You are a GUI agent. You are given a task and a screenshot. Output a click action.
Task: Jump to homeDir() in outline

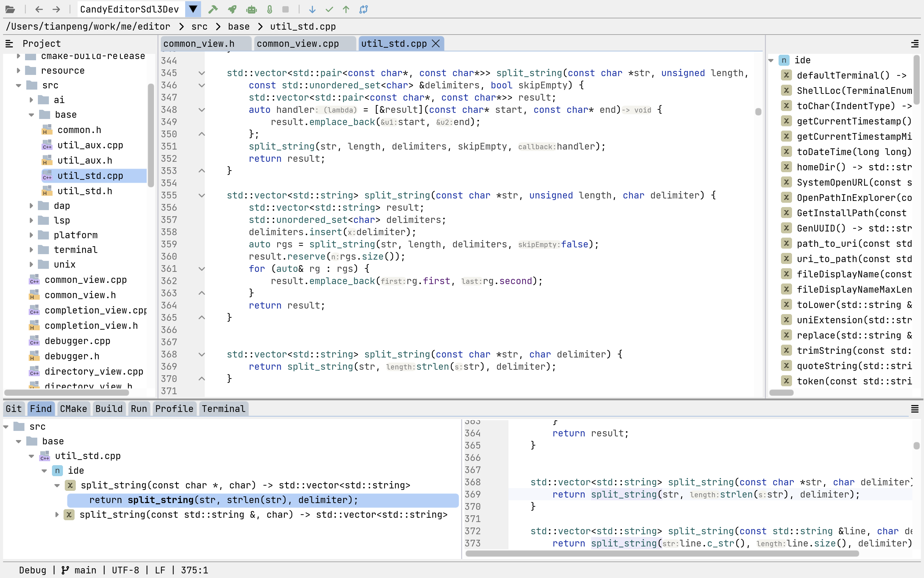pos(854,167)
